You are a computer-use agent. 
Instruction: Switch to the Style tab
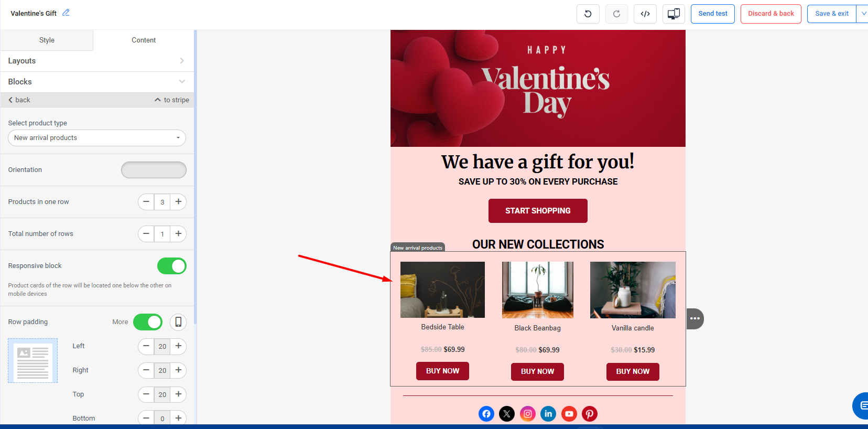47,40
